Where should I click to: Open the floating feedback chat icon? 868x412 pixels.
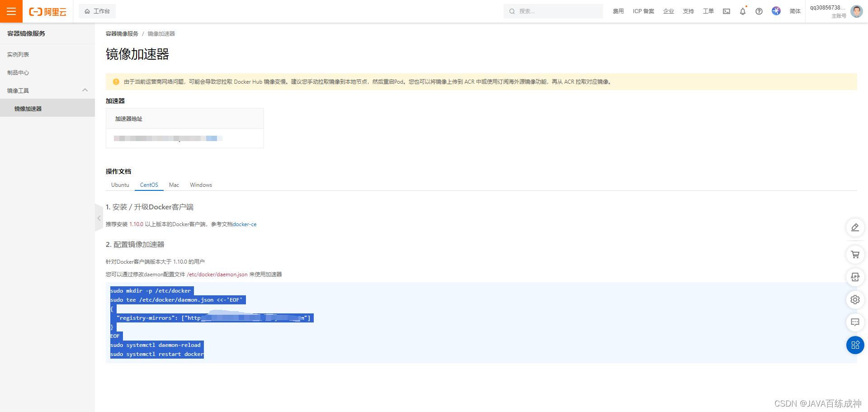pos(855,322)
